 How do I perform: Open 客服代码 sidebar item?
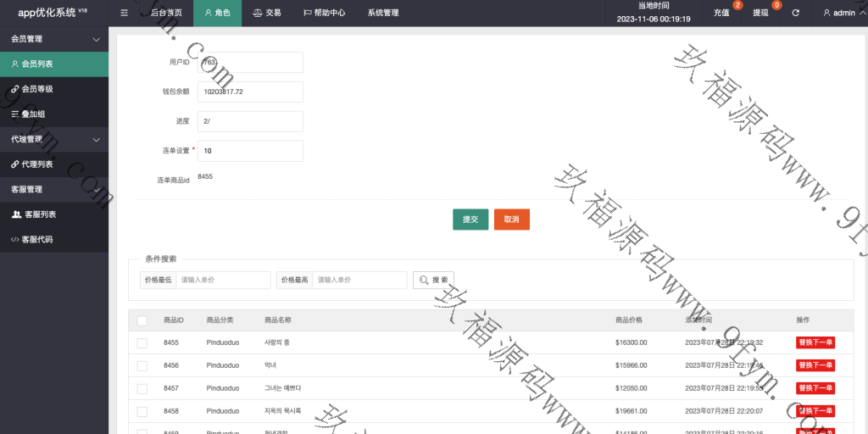click(54, 240)
